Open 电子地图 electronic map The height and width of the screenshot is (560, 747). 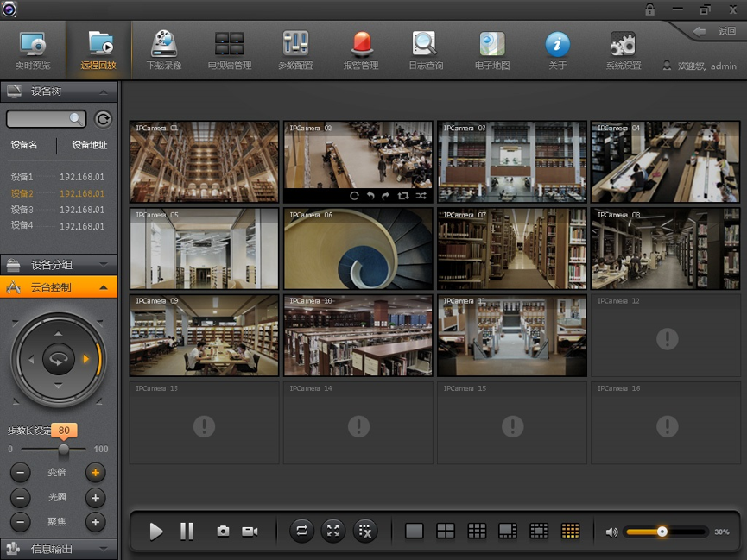point(492,50)
